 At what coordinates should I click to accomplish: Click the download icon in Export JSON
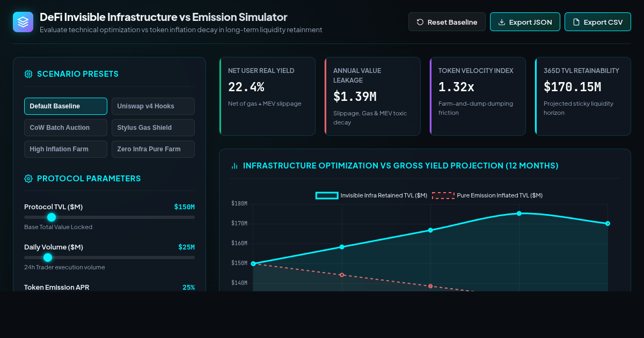point(502,22)
